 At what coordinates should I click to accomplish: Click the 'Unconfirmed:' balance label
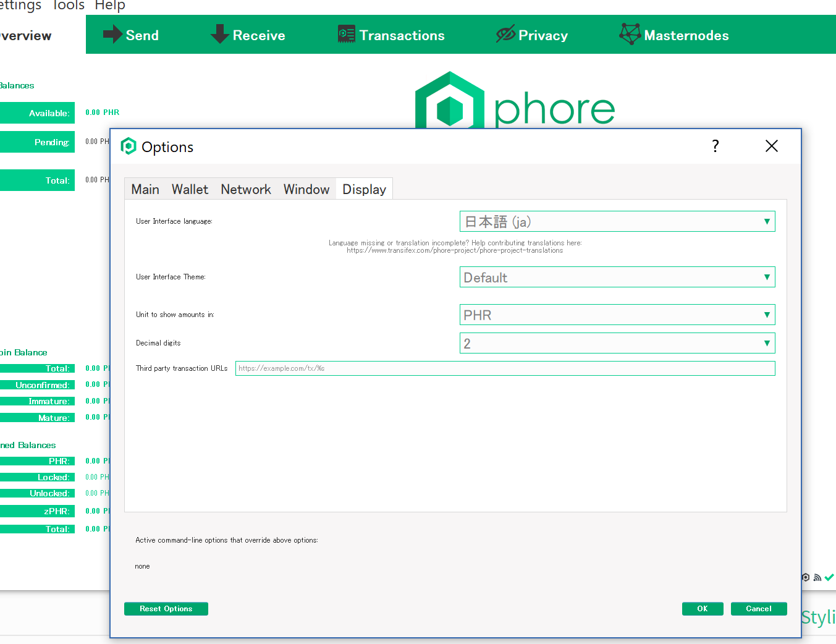37,385
